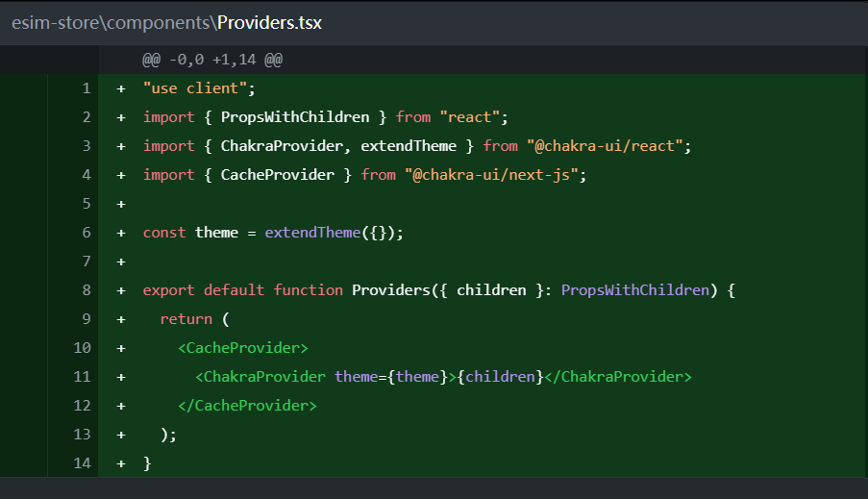Click the extendTheme({}) call on line 6

330,233
